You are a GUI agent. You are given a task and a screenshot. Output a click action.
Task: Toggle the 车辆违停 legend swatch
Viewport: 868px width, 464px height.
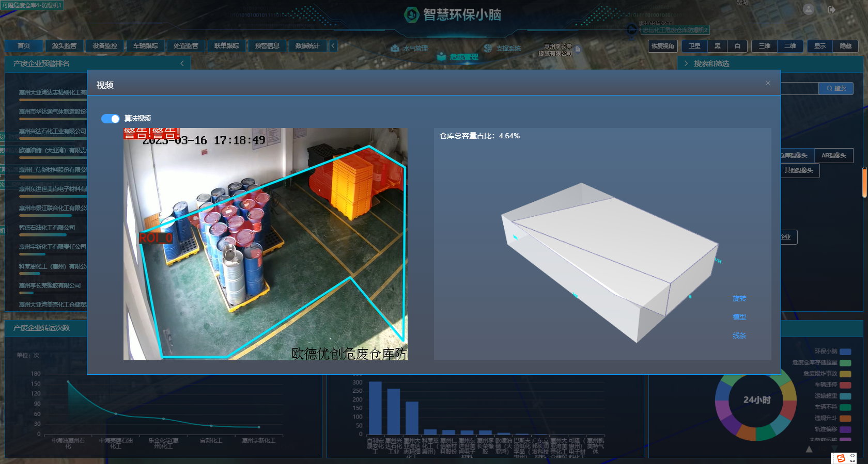click(845, 385)
